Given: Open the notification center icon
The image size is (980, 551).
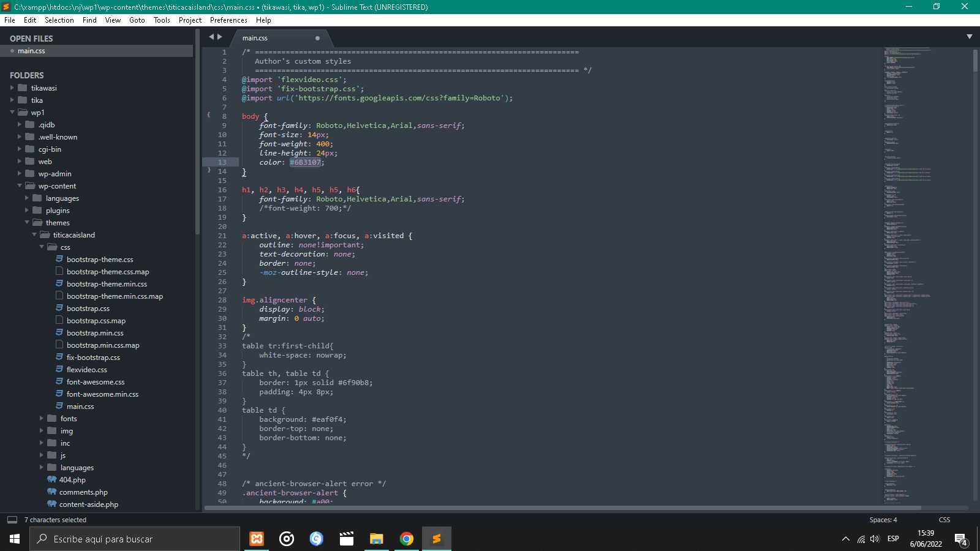Looking at the screenshot, I should [x=960, y=539].
